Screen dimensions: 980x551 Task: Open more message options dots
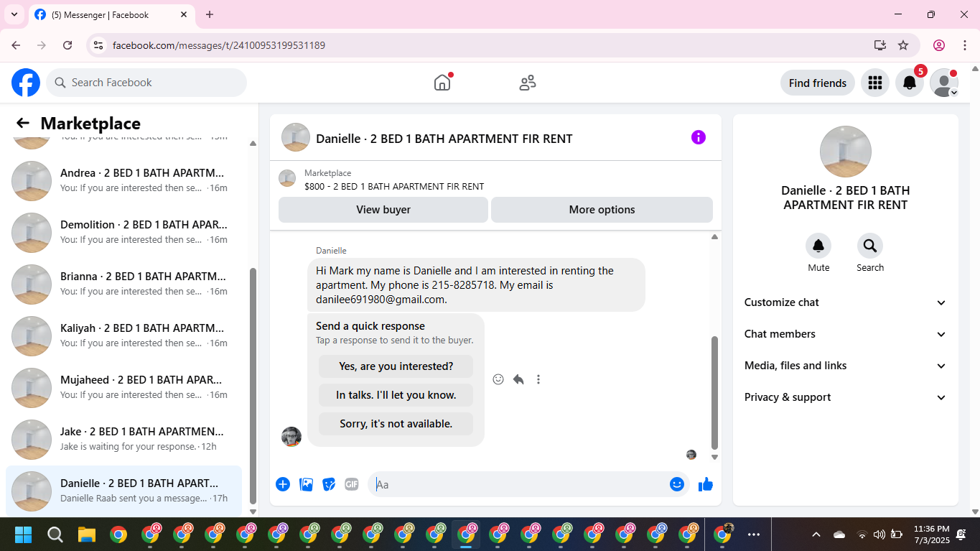pos(538,379)
